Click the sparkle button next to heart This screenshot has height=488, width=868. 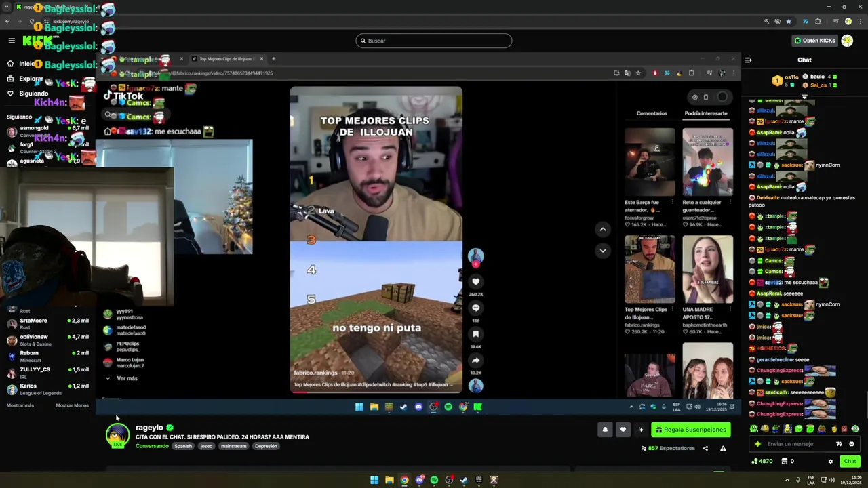coord(641,430)
